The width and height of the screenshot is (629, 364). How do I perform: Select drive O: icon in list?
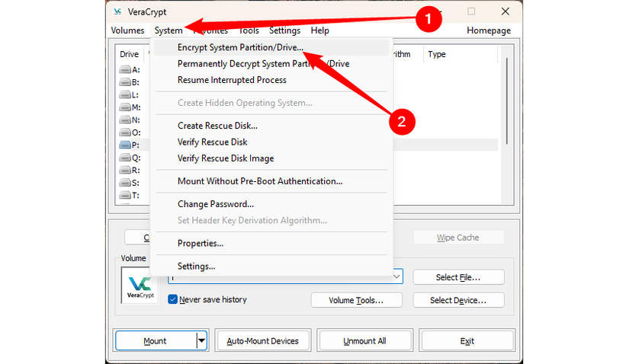125,133
